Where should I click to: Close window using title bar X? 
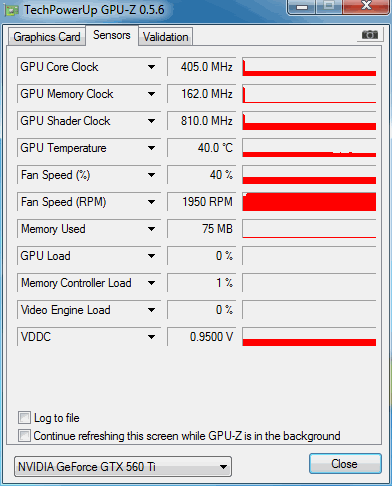(x=366, y=7)
